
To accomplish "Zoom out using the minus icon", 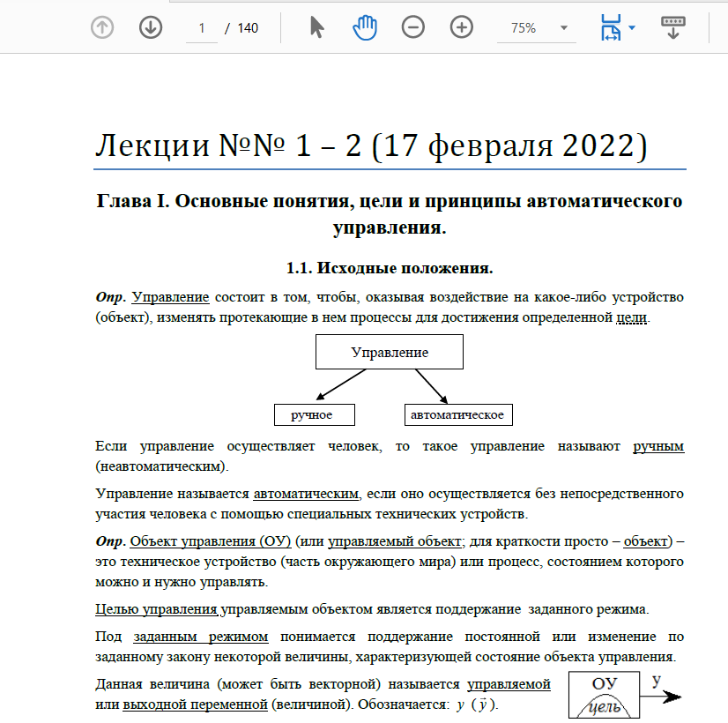I will point(412,27).
